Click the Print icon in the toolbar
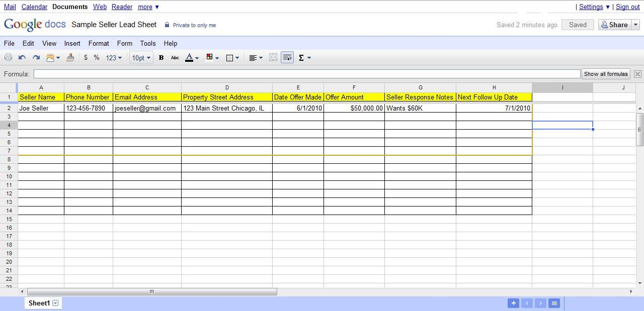The width and height of the screenshot is (644, 311). (x=8, y=58)
